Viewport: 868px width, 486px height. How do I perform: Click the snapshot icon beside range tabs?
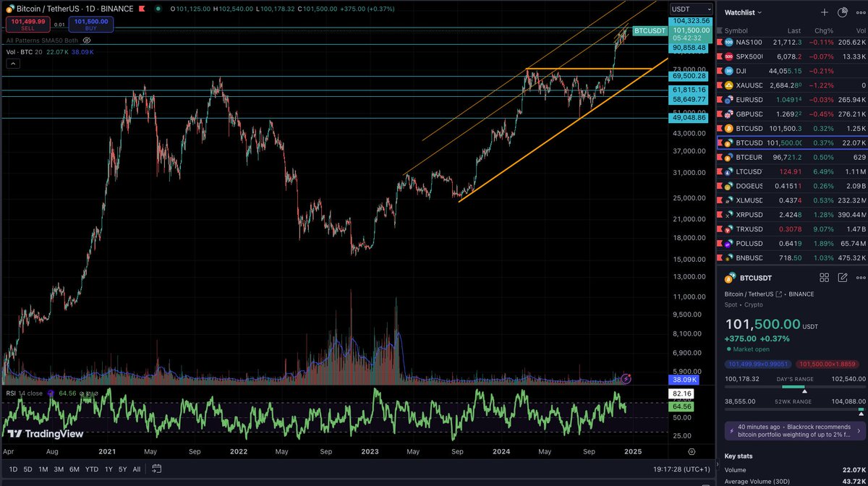[157, 469]
